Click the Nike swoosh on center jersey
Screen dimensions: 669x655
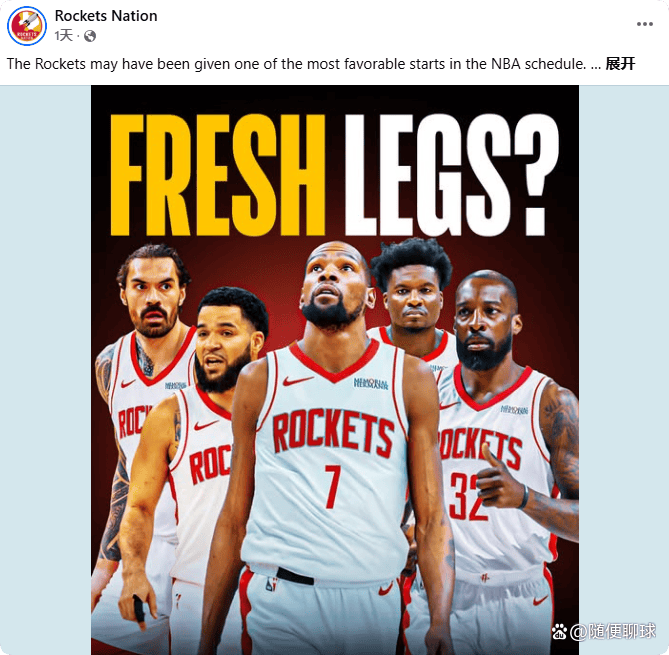tap(297, 380)
